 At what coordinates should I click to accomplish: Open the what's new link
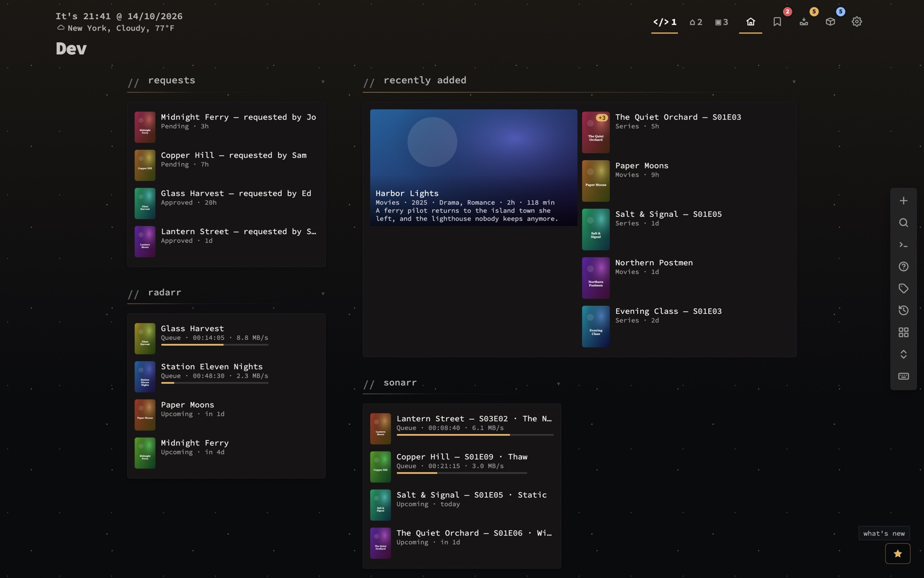(x=884, y=533)
